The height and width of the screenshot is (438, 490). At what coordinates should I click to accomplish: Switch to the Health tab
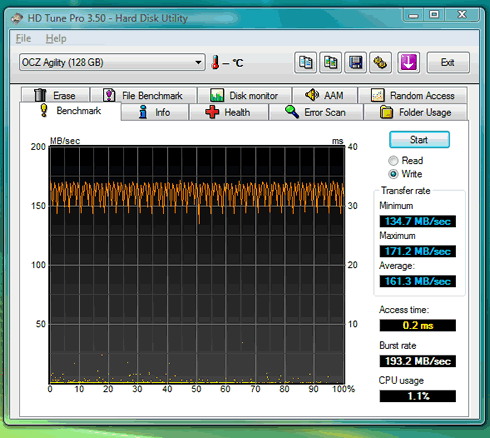pyautogui.click(x=228, y=112)
